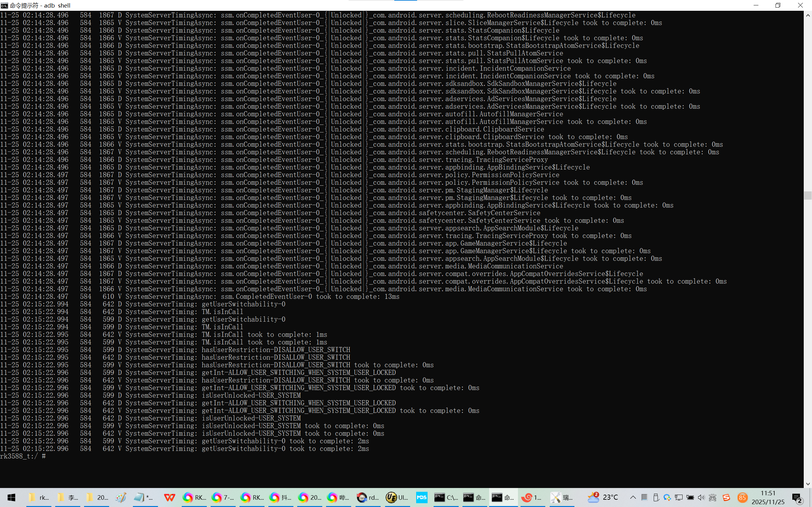Open the Windows Start menu
Screen dimensions: 812x507
coord(11,497)
